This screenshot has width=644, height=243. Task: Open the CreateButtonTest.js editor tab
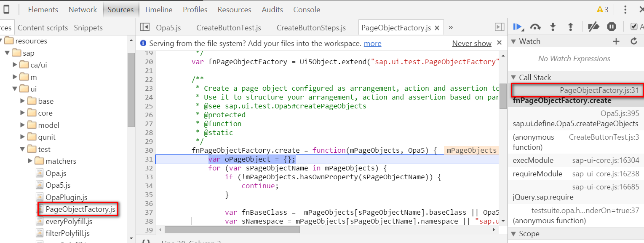[x=229, y=28]
